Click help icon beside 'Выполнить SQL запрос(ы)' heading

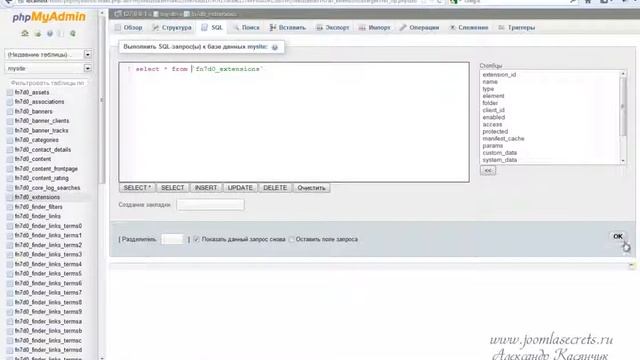coord(275,47)
